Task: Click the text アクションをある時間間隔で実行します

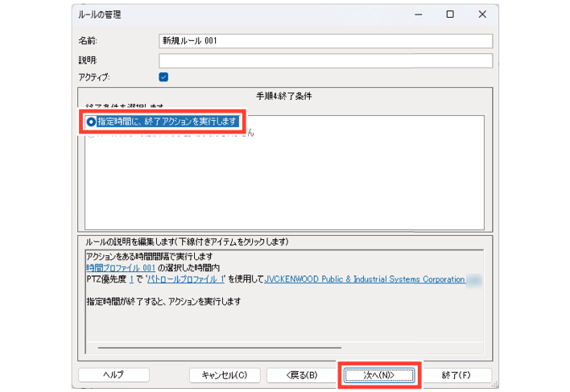Action: (x=150, y=257)
